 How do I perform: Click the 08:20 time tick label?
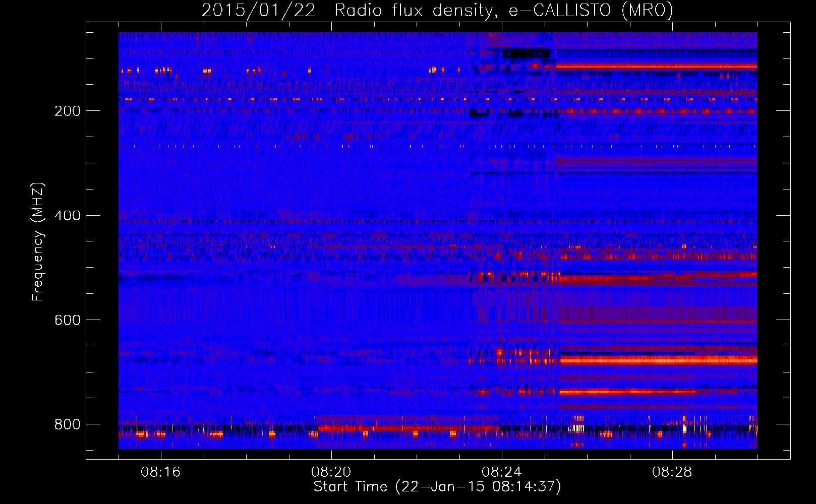click(331, 472)
